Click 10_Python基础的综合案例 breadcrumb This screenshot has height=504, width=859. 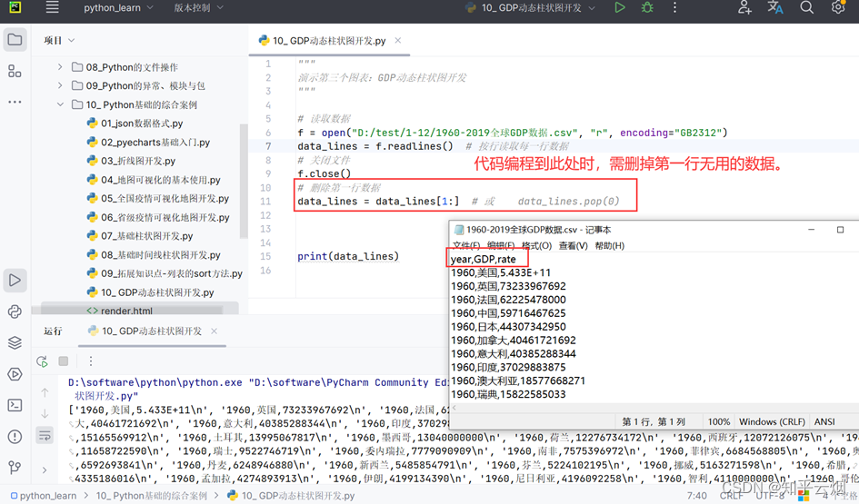(152, 496)
